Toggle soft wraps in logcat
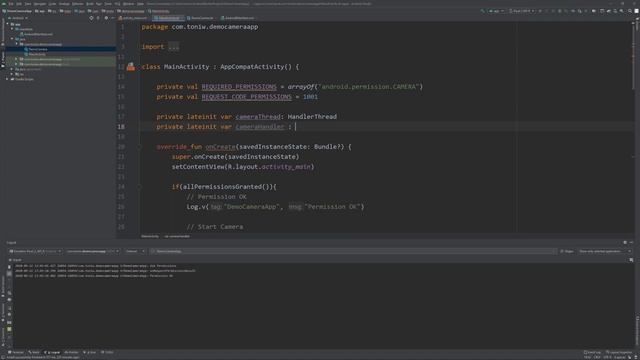The image size is (640, 360). tap(9, 293)
